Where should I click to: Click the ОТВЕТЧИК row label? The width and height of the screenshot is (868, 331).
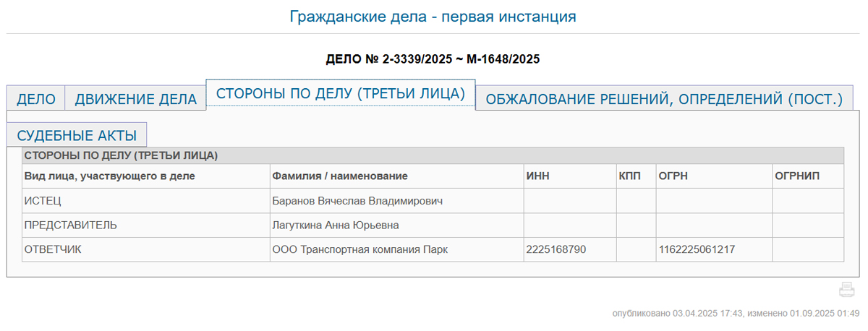pos(53,249)
